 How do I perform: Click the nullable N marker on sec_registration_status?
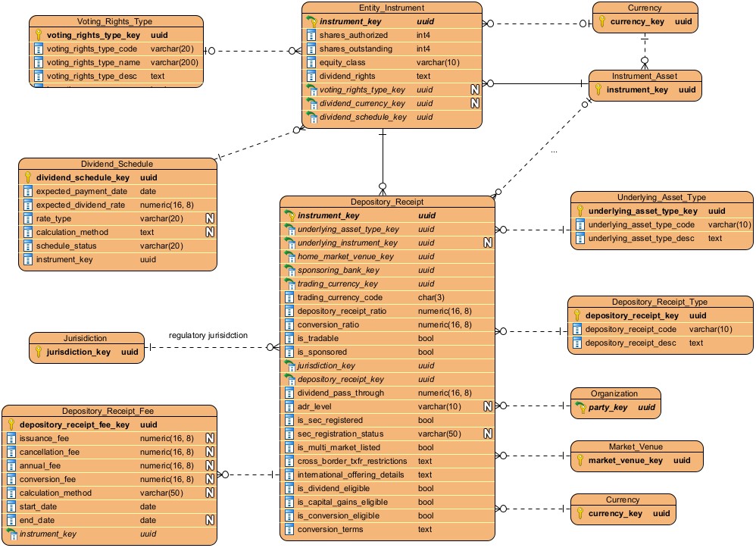tap(488, 434)
